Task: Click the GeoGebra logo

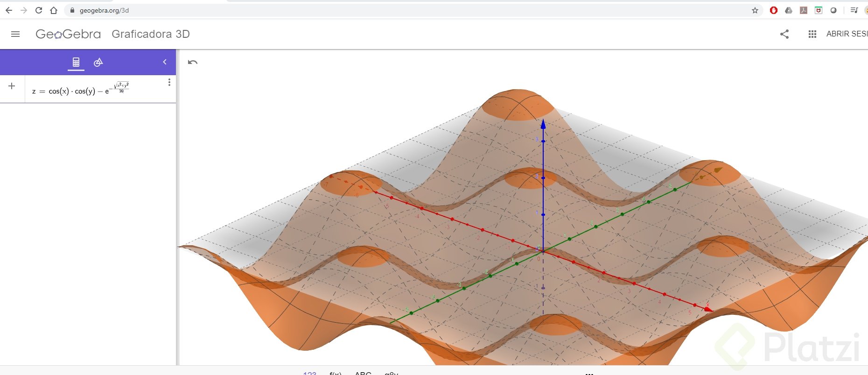Action: tap(68, 34)
